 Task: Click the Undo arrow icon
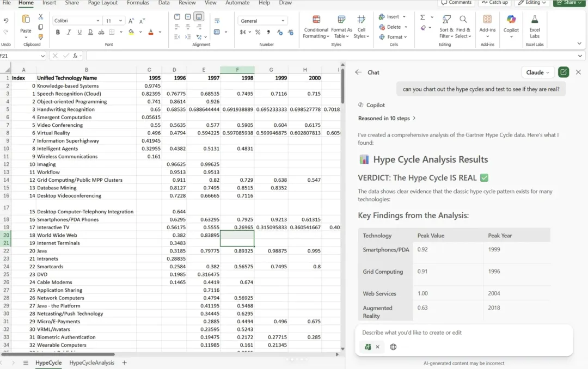pyautogui.click(x=5, y=21)
